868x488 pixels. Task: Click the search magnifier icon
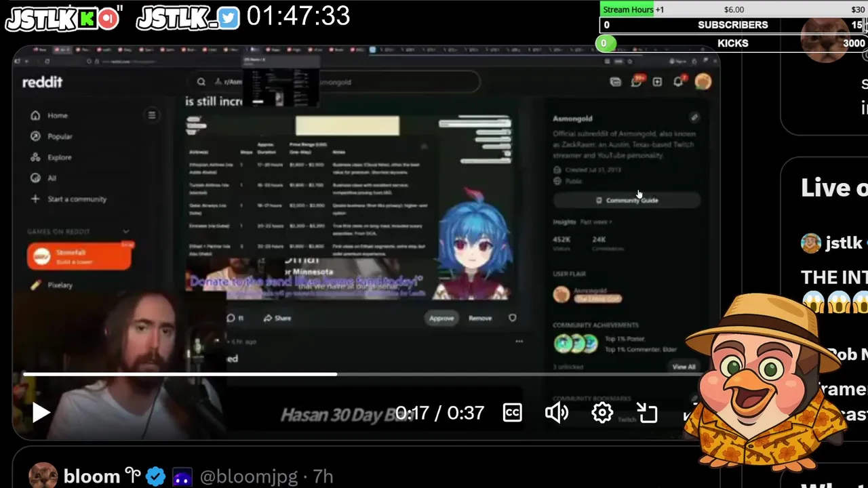(201, 82)
